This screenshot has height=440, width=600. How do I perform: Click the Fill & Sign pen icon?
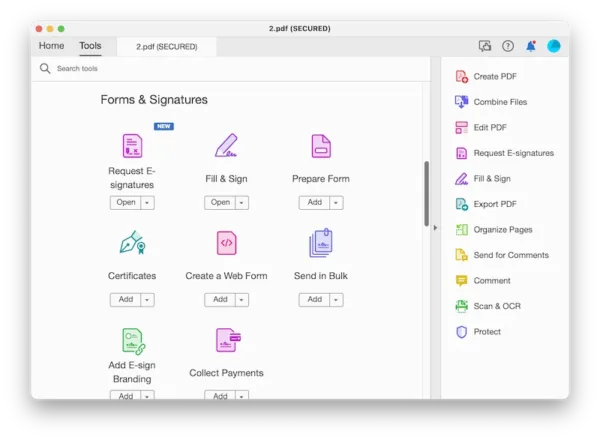coord(226,145)
